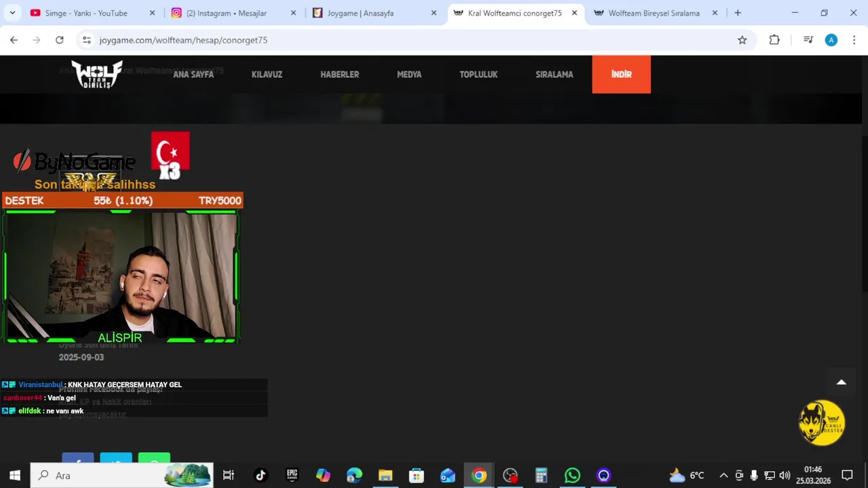This screenshot has width=868, height=488.
Task: Open the MEDYA menu
Action: click(409, 75)
